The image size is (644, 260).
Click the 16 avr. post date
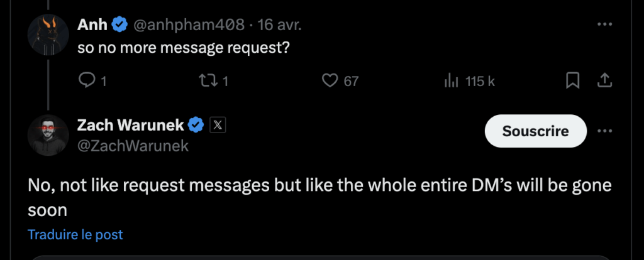pos(280,25)
